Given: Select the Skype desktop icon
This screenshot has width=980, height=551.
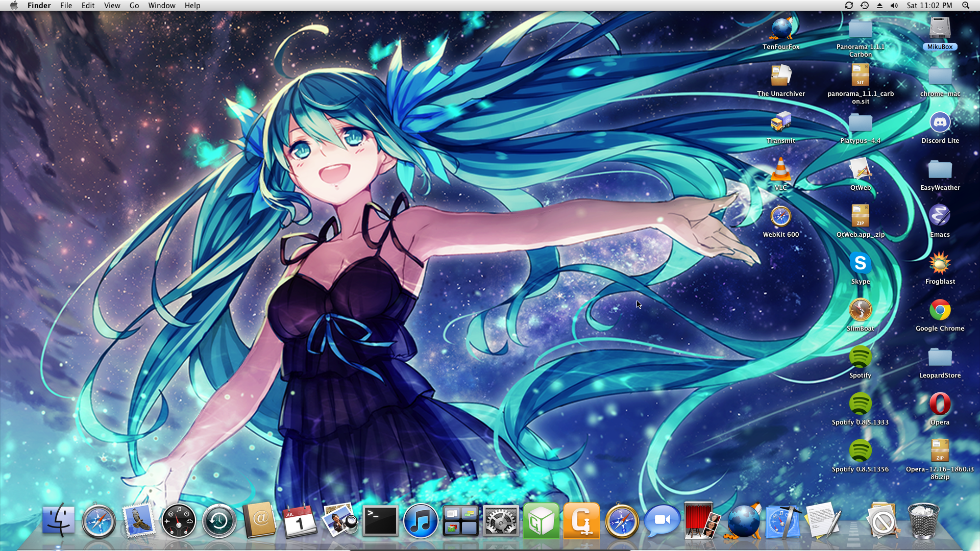Looking at the screenshot, I should point(860,263).
